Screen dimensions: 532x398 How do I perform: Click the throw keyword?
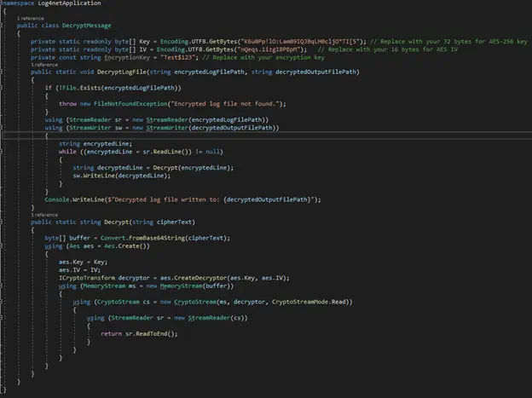point(67,103)
